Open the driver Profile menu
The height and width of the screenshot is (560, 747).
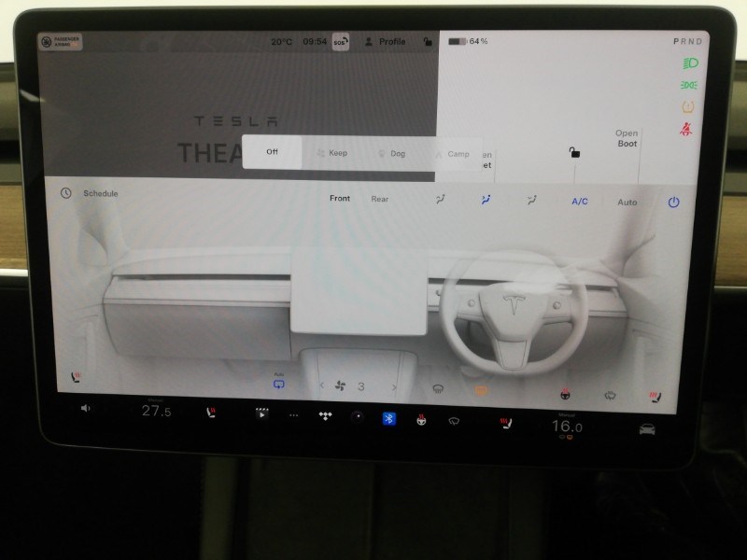(x=386, y=42)
